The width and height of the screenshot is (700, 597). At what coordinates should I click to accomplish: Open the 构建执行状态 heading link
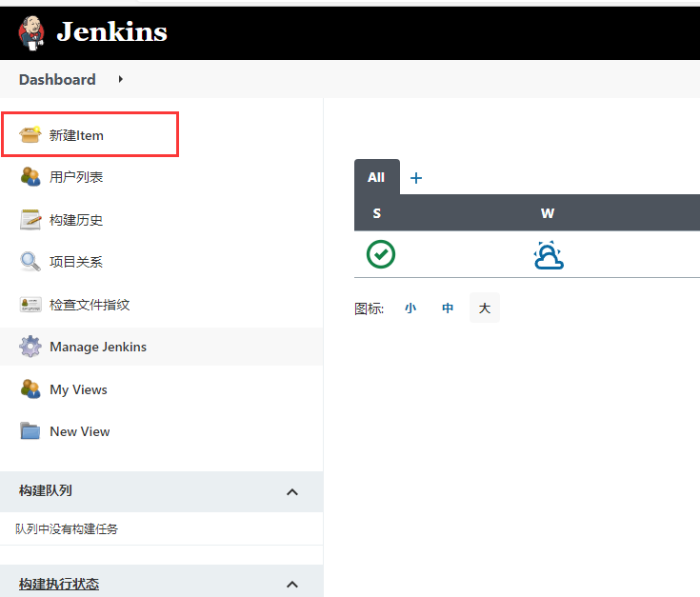[59, 584]
